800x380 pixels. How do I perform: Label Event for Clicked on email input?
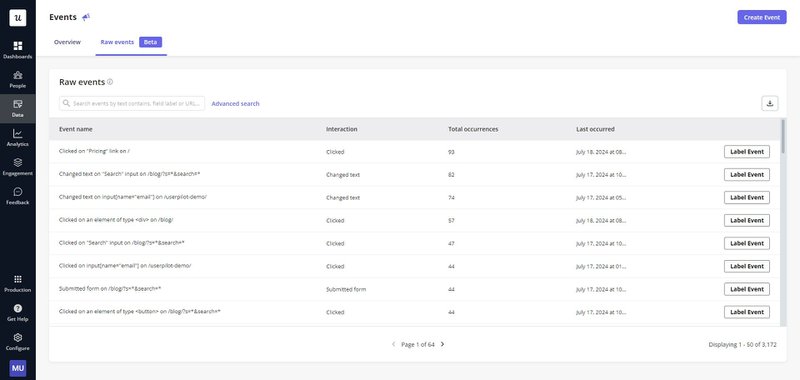(x=747, y=266)
